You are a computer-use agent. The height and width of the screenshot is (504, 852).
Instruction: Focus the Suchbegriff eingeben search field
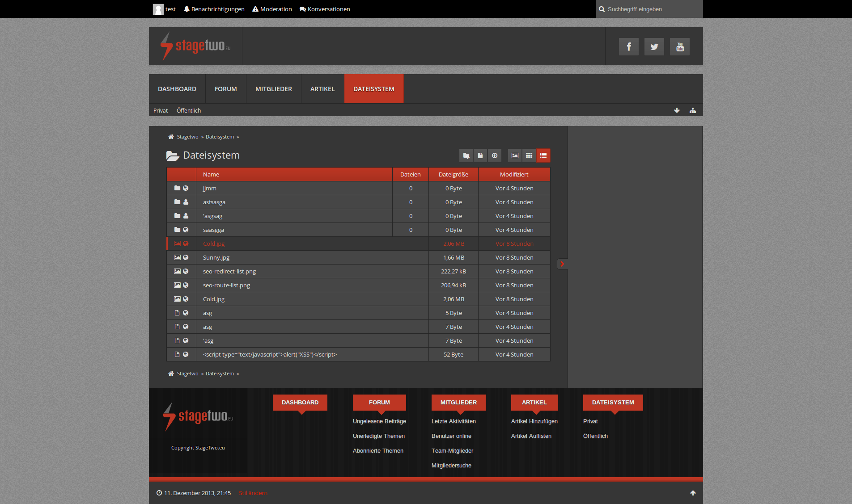(651, 9)
